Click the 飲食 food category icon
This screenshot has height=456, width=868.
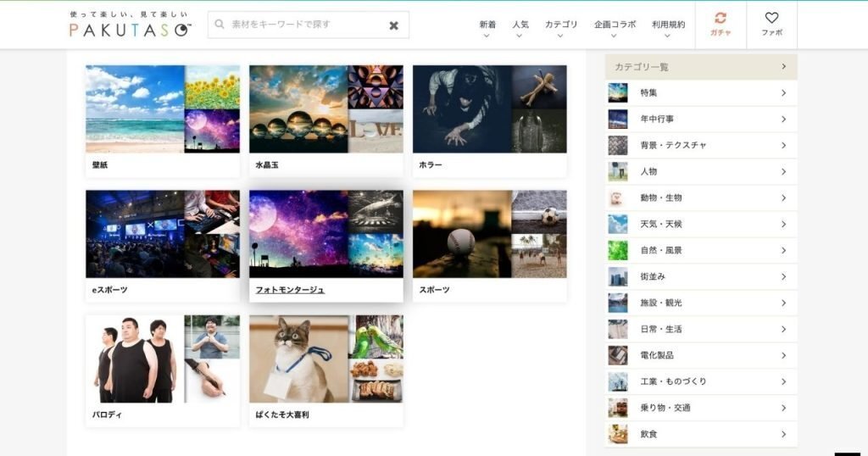pos(618,434)
